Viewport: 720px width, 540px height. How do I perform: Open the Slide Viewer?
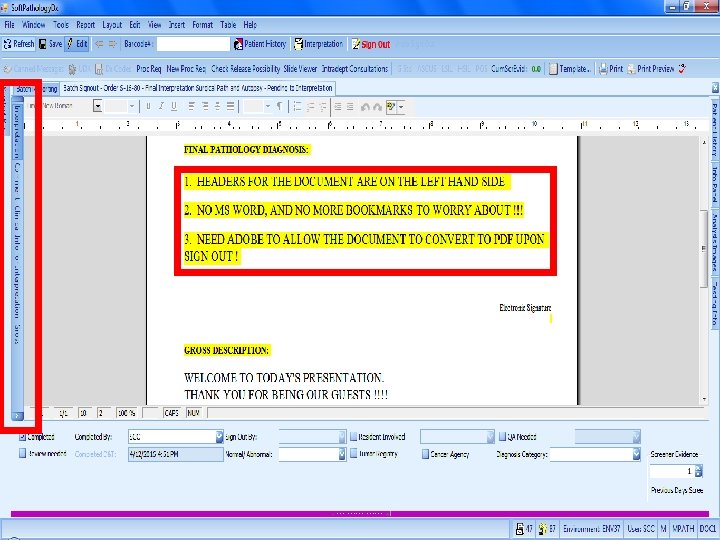pos(300,69)
